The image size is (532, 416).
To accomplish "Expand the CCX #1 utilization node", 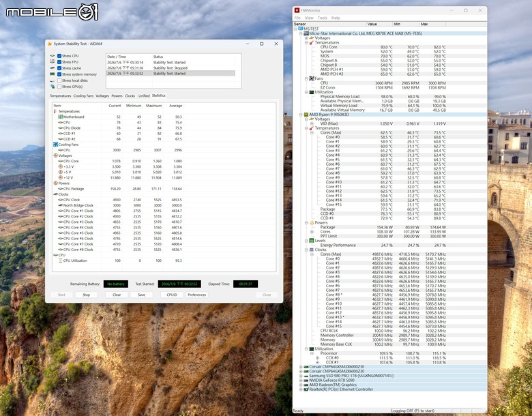I will [317, 362].
